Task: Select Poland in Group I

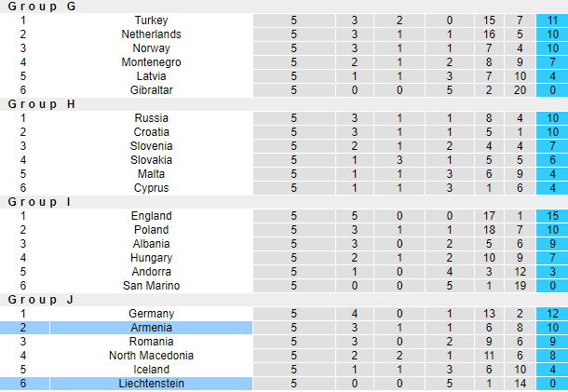Action: pos(151,230)
